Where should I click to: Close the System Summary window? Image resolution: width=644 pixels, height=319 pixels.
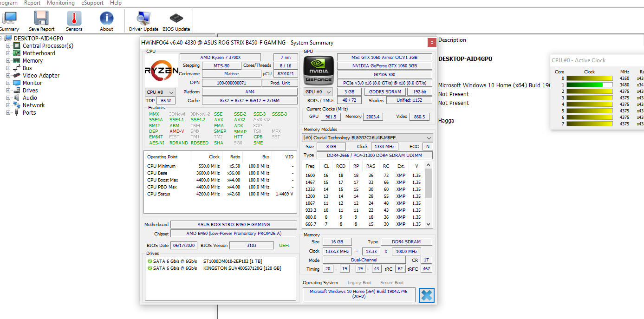coord(432,42)
